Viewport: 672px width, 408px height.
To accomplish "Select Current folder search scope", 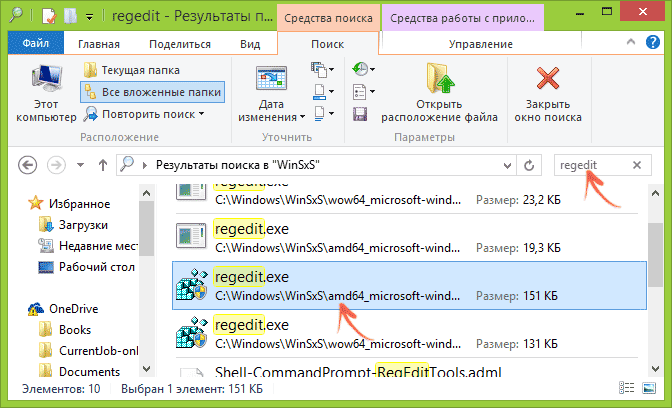I will [132, 70].
